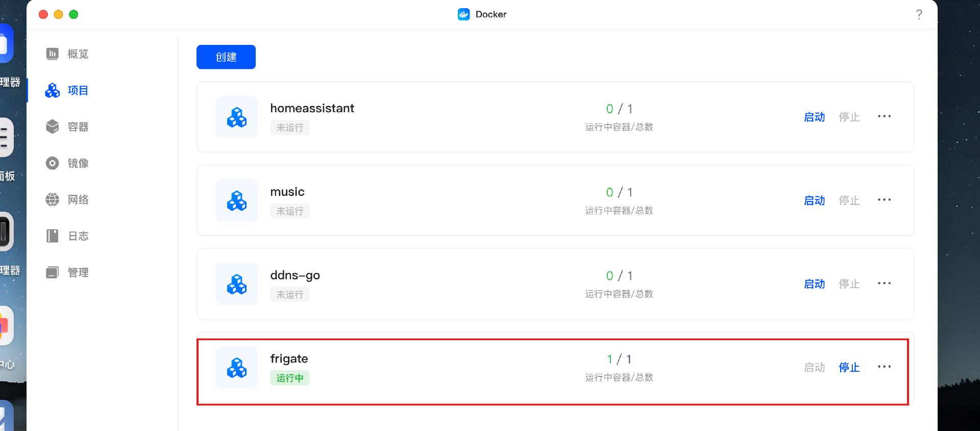Open the 镜像 images disc icon
This screenshot has height=431, width=980.
coord(52,163)
